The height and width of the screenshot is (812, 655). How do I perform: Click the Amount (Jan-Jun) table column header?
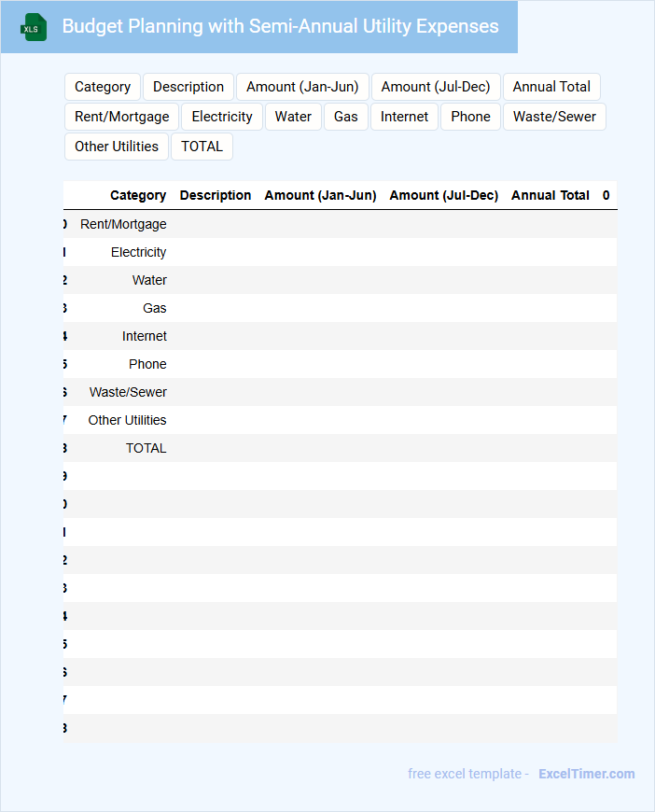321,195
